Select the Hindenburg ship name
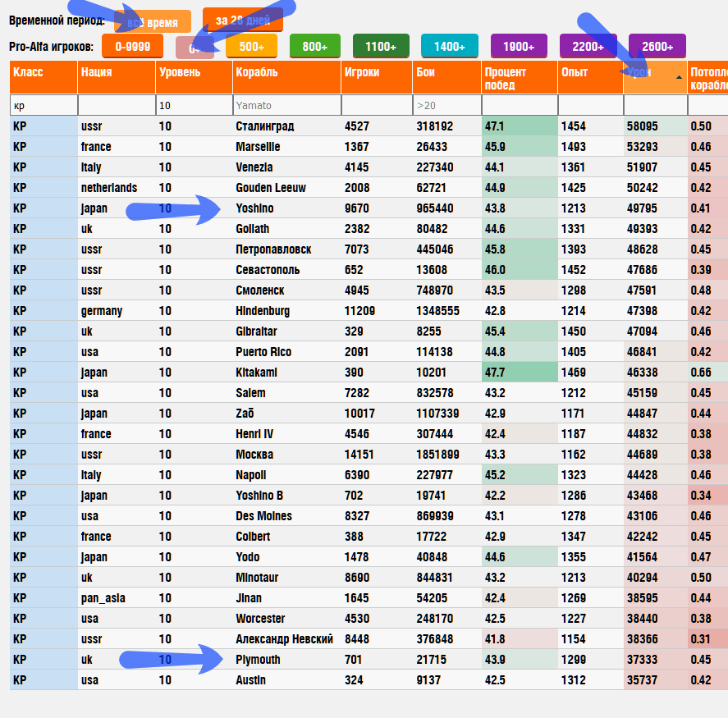 pos(263,310)
